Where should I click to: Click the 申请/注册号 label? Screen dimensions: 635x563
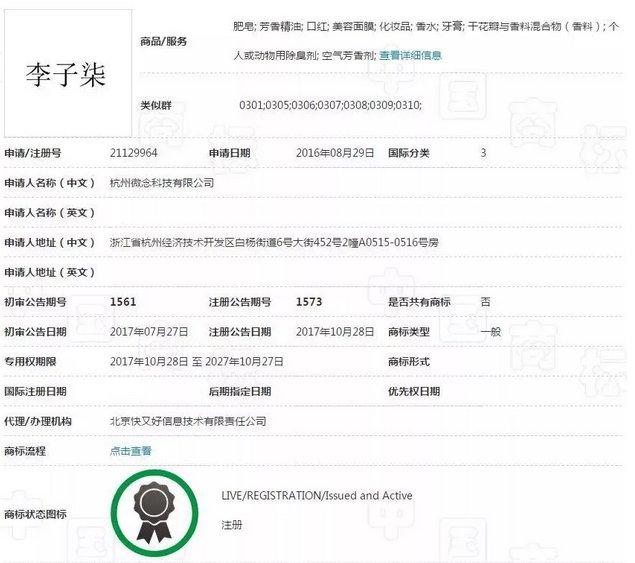click(33, 153)
